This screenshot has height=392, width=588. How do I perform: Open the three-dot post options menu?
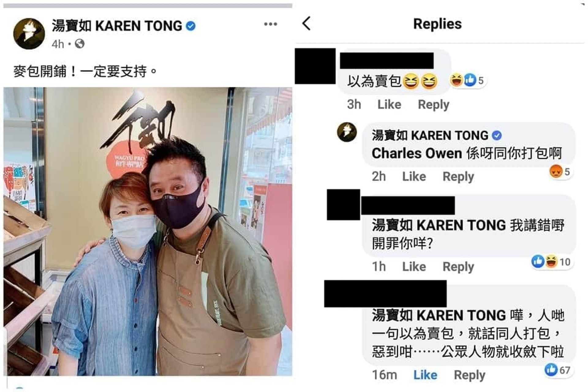pyautogui.click(x=270, y=24)
